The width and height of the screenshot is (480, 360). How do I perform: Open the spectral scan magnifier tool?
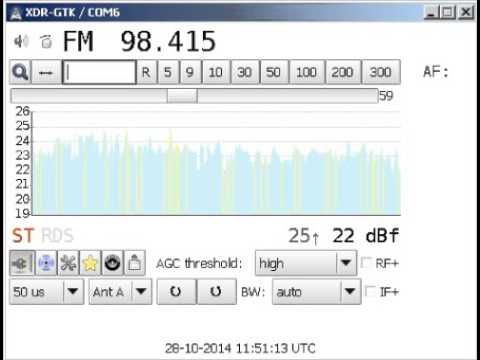click(x=20, y=72)
